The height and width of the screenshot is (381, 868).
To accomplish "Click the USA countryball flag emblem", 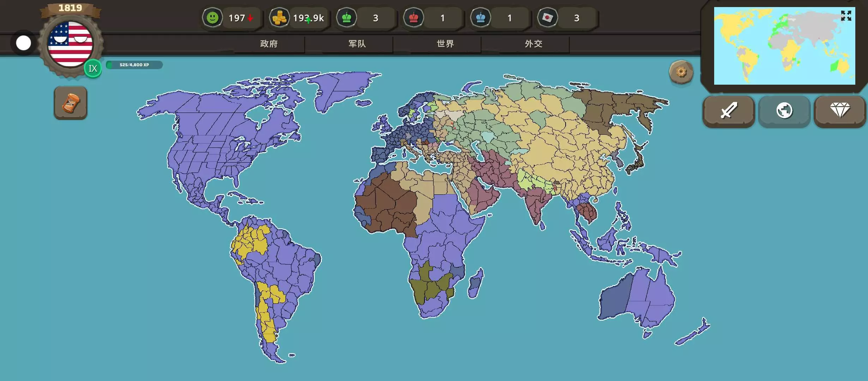I will tap(70, 44).
